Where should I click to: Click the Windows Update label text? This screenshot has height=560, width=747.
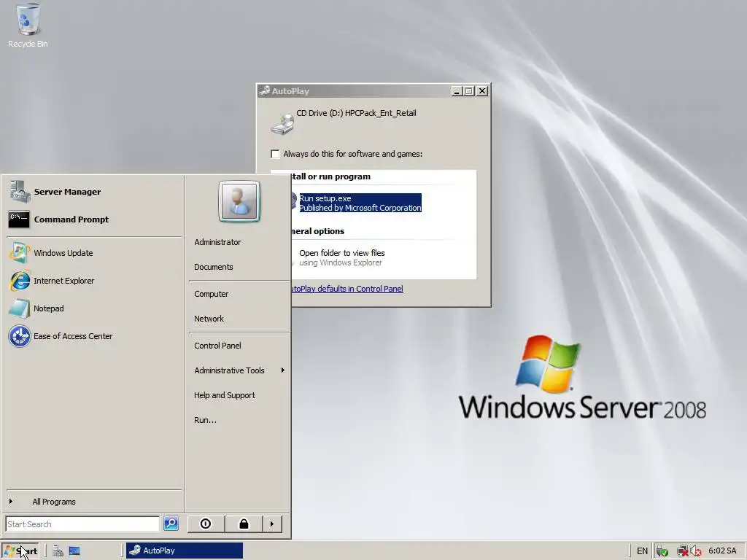pos(63,253)
